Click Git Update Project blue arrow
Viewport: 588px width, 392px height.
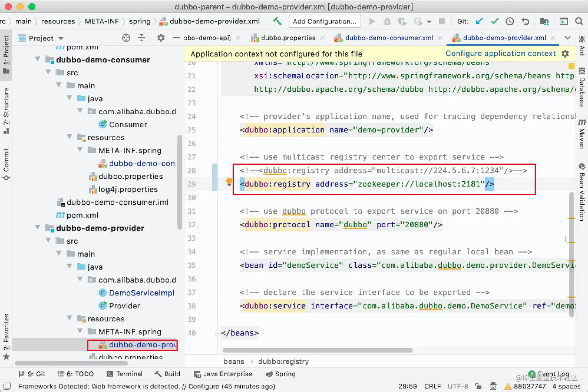[x=479, y=21]
